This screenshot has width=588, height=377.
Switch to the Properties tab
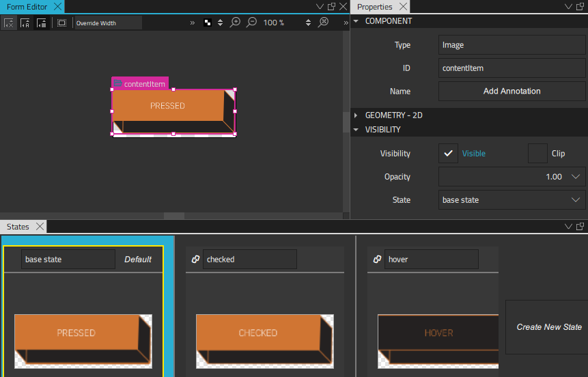(x=375, y=7)
